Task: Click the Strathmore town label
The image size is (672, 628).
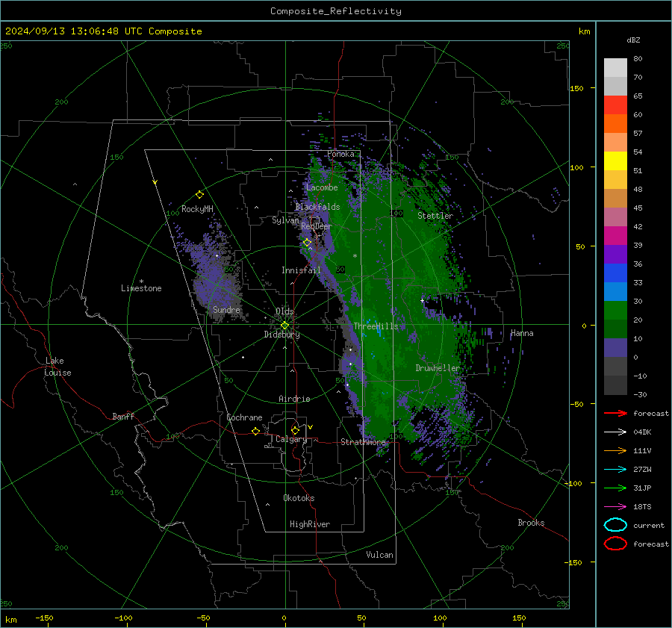Action: (363, 442)
